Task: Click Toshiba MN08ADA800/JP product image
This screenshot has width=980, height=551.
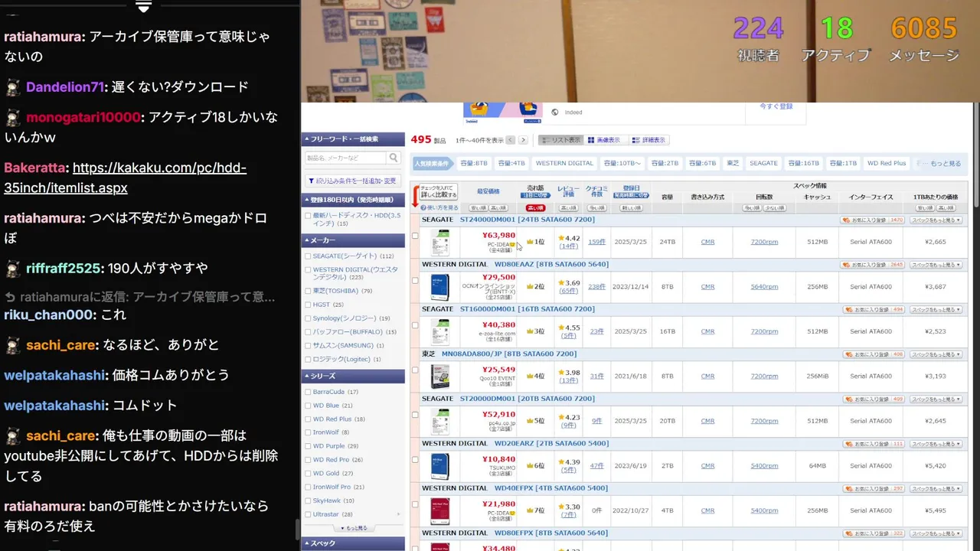Action: [x=439, y=376]
